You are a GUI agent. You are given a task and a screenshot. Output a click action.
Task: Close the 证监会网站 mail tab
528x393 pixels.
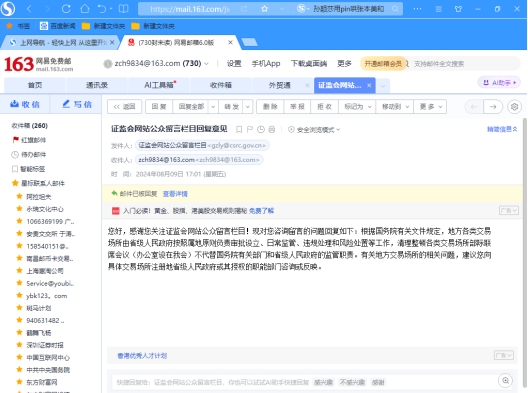369,86
